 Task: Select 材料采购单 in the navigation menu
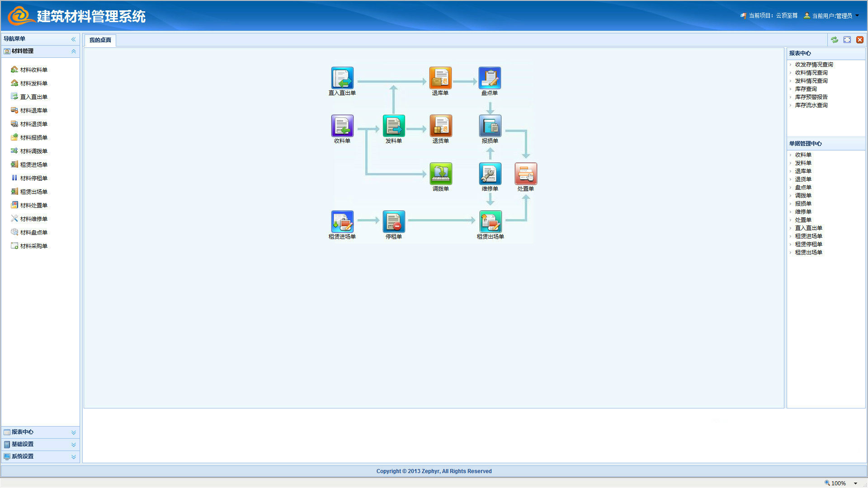tap(33, 246)
